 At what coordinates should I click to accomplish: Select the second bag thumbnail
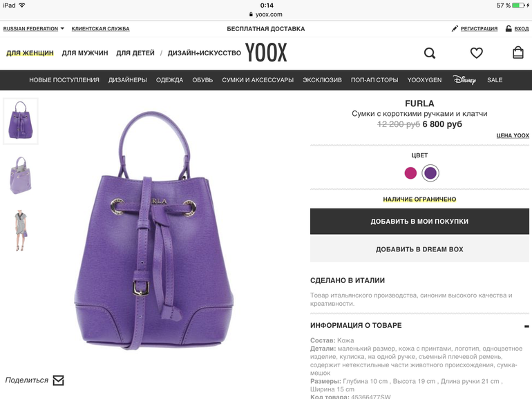coord(20,175)
